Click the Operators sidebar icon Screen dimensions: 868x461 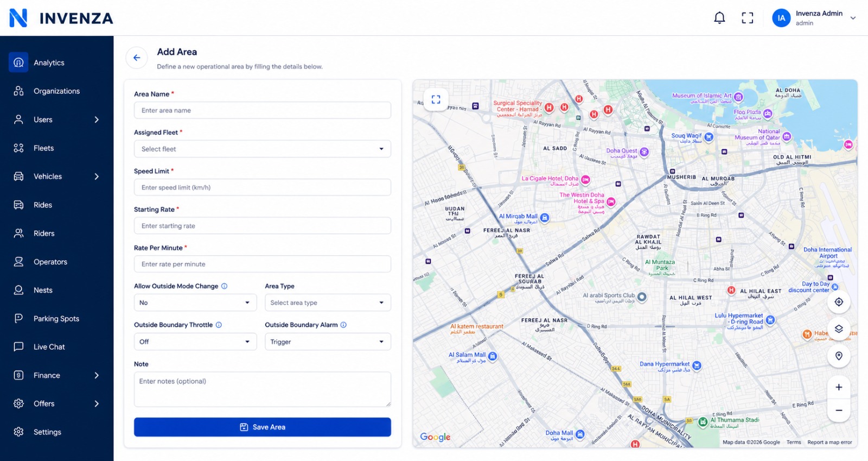coord(18,262)
